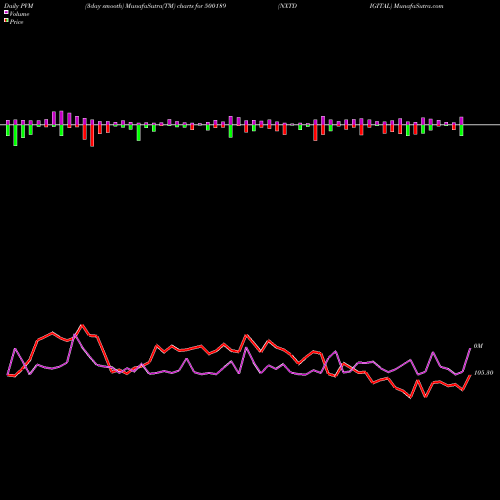The image size is (500, 500).
Task: Click the '105.30' price value label
Action: point(483,373)
